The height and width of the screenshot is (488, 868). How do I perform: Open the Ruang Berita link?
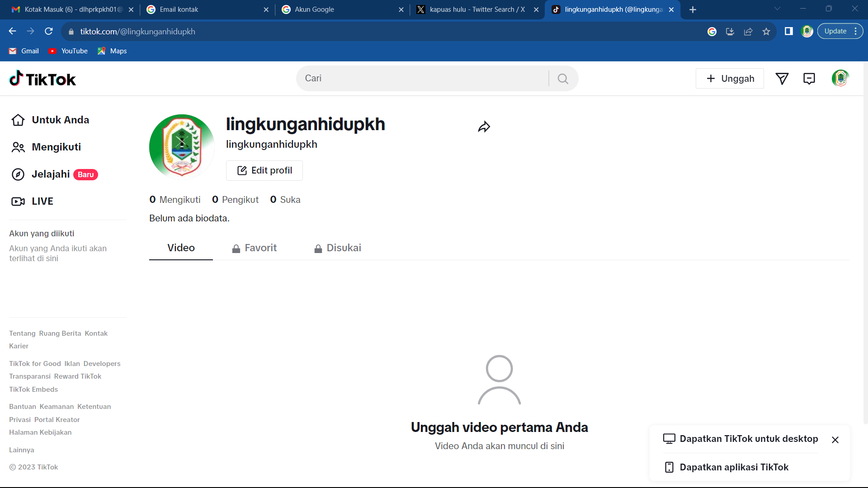point(60,333)
